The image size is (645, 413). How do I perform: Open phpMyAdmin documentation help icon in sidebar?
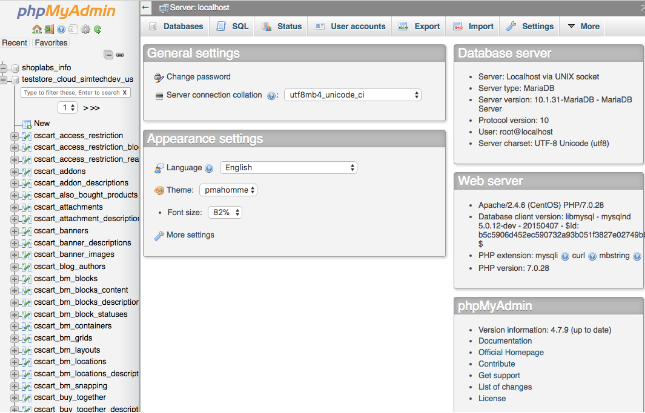coord(61,29)
